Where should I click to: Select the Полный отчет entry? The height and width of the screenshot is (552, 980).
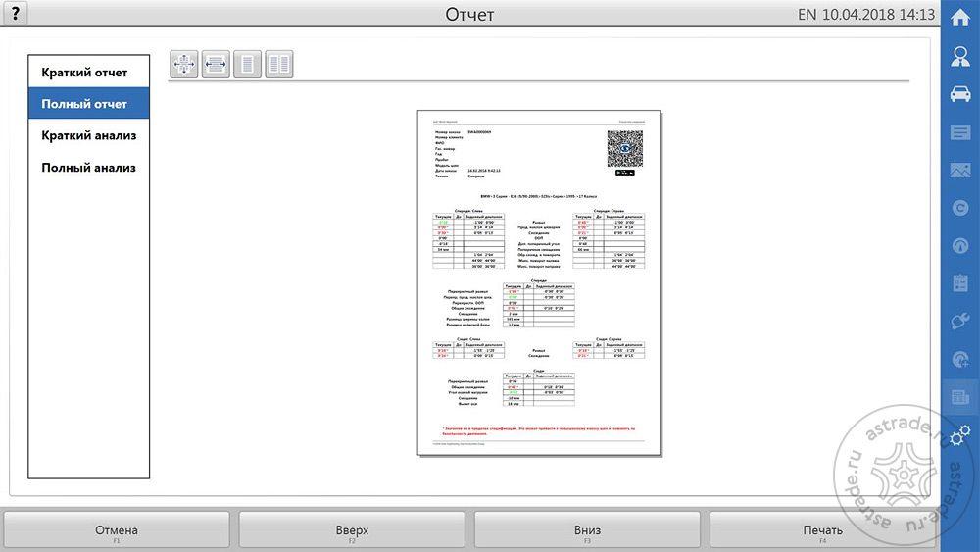click(89, 104)
